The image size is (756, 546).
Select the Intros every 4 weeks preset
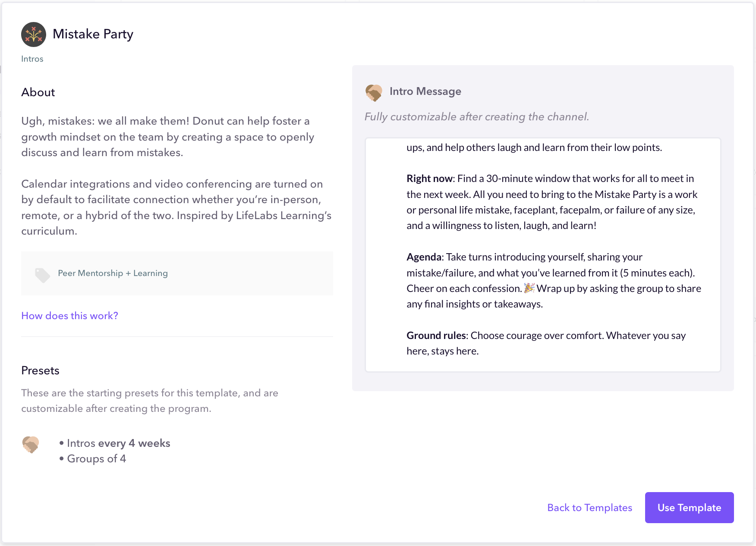click(x=119, y=443)
